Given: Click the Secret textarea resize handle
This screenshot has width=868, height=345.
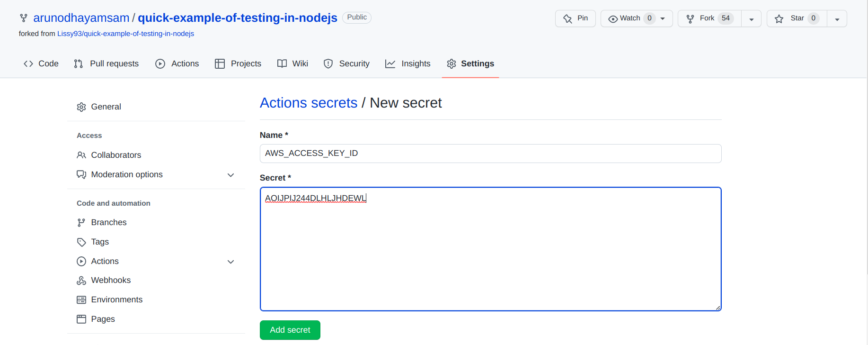Looking at the screenshot, I should pos(718,308).
